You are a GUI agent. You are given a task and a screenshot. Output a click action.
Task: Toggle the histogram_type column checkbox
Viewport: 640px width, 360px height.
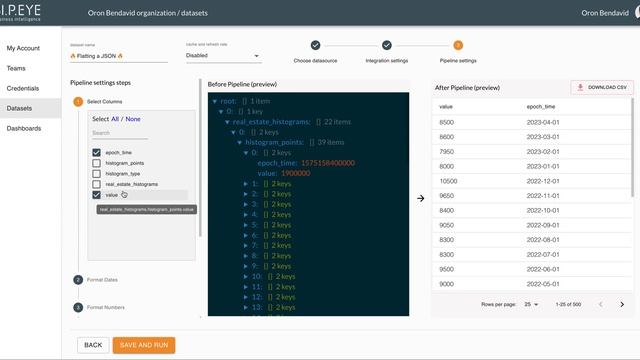pyautogui.click(x=96, y=174)
